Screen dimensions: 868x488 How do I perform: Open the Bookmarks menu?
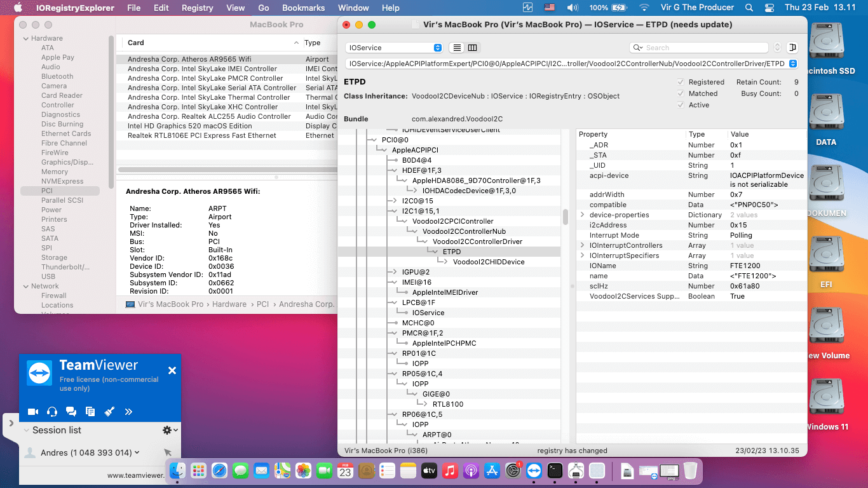[x=303, y=8]
